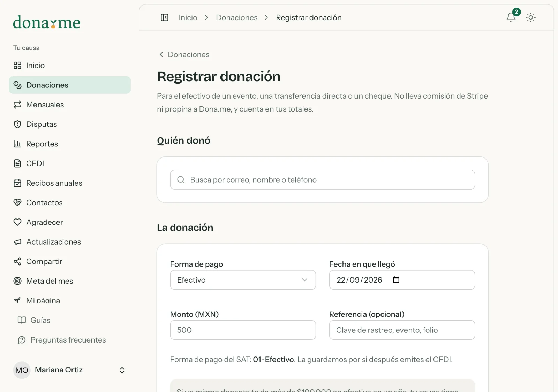Click the Disputas shield icon
Image resolution: width=558 pixels, height=392 pixels.
tap(17, 124)
